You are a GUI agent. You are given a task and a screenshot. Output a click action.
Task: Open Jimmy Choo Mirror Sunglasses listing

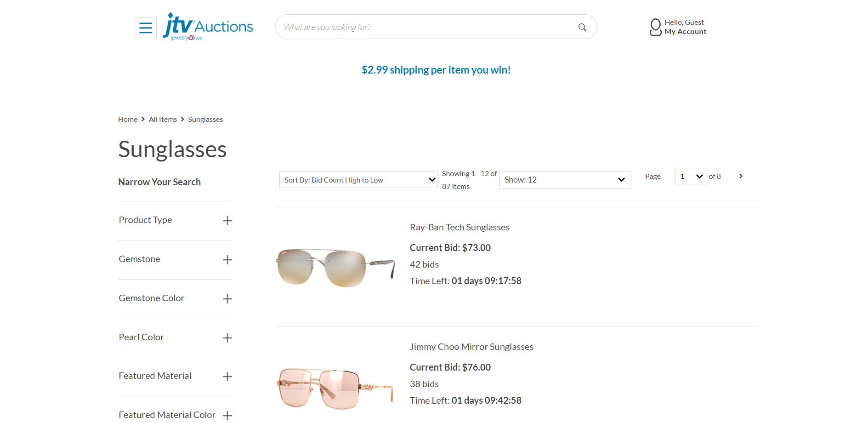pyautogui.click(x=471, y=347)
